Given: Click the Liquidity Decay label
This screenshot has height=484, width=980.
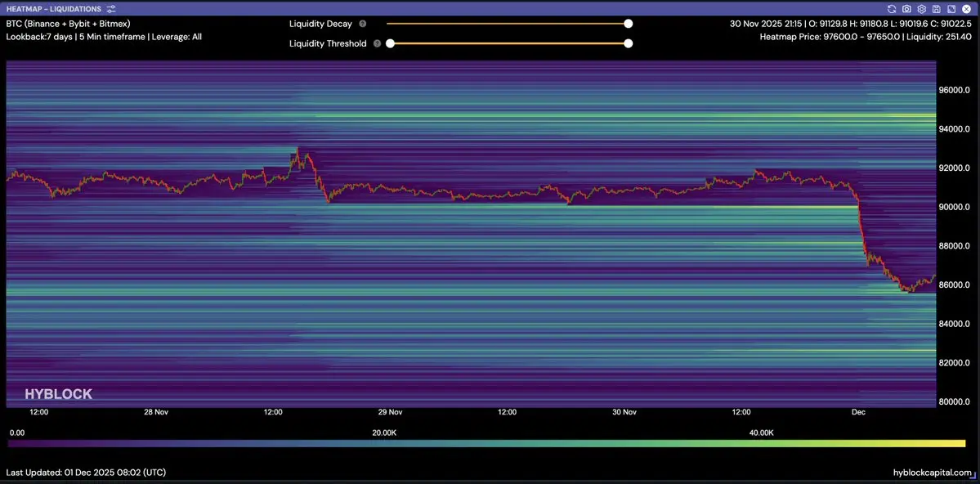Looking at the screenshot, I should tap(320, 24).
